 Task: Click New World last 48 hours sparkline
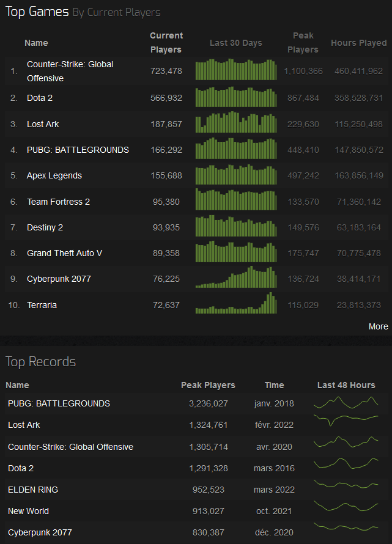pos(346,506)
